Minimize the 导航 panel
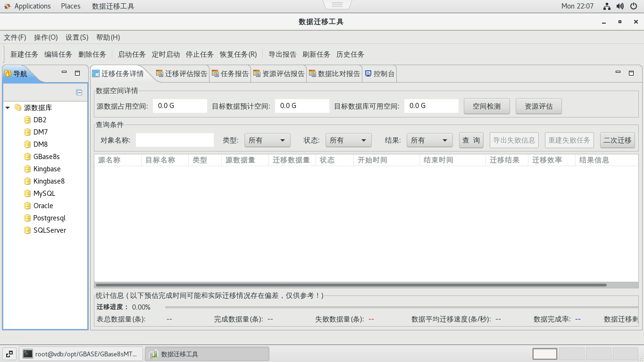 tap(65, 73)
